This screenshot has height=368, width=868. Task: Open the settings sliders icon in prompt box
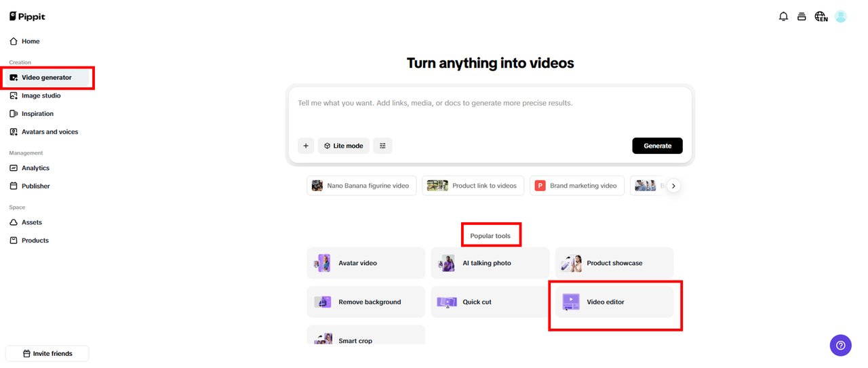(x=382, y=146)
